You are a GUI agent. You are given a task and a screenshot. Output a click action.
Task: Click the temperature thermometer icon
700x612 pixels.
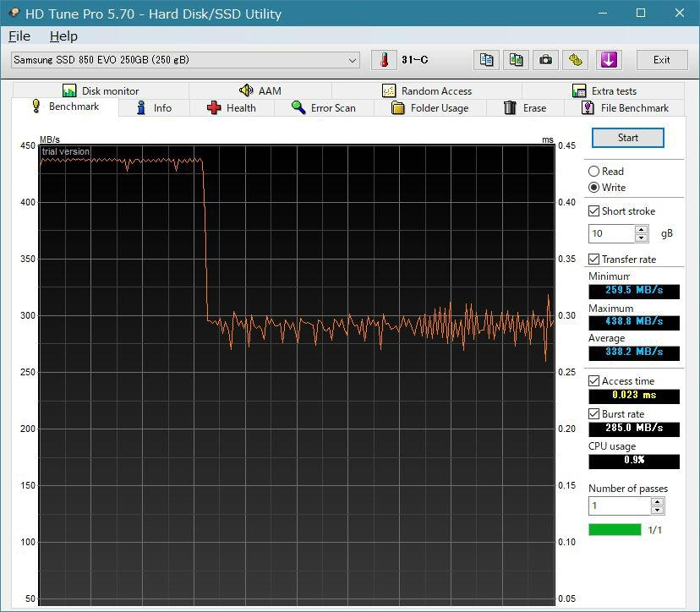point(385,60)
